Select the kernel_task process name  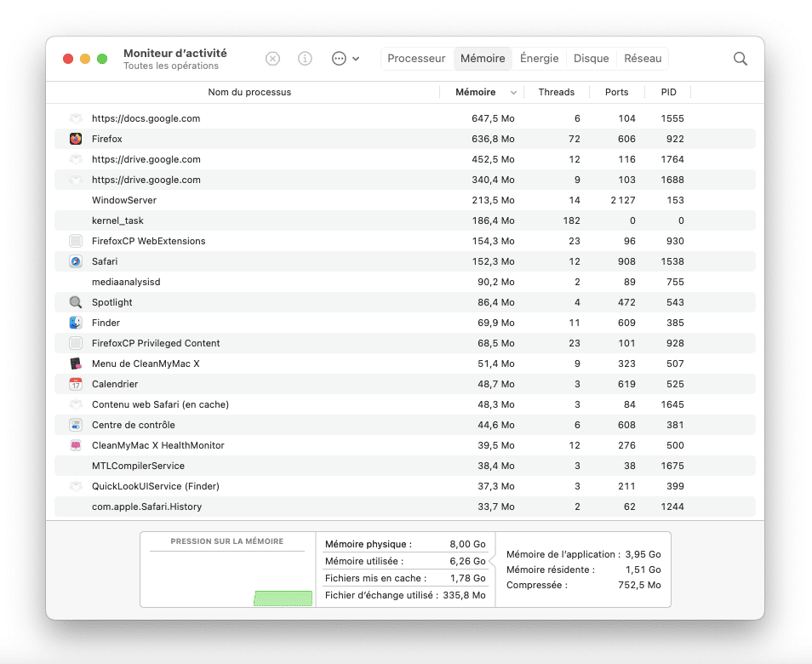(117, 220)
